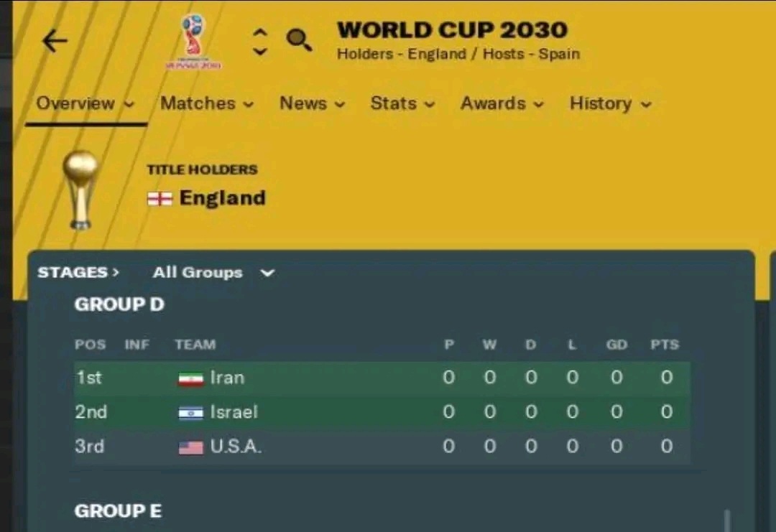Open the History menu
The width and height of the screenshot is (776, 532).
[x=610, y=103]
